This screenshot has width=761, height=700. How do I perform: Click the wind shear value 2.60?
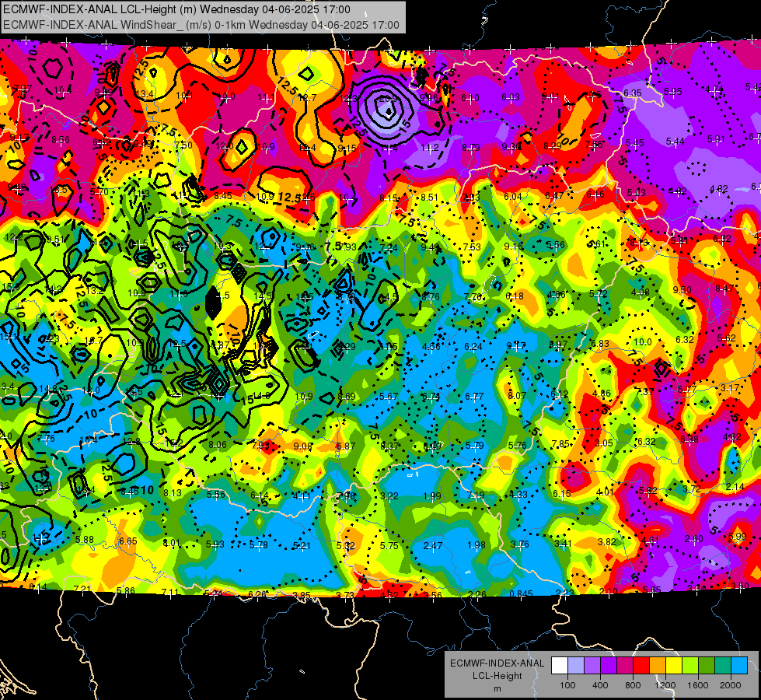point(693,539)
